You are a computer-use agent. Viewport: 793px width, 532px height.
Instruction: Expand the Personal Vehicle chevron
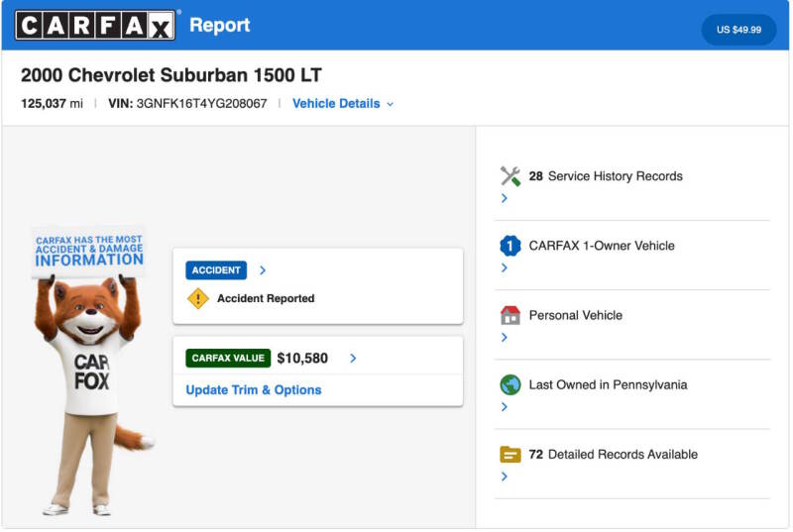click(504, 337)
